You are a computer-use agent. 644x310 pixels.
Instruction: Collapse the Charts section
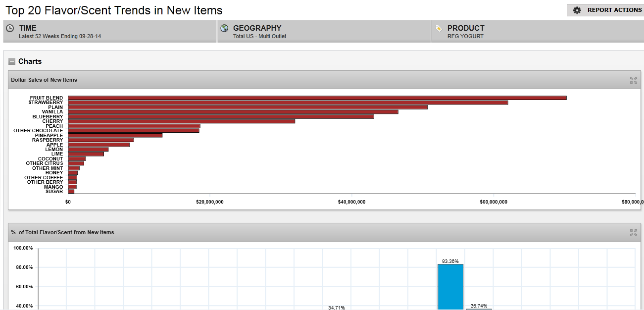[x=12, y=61]
